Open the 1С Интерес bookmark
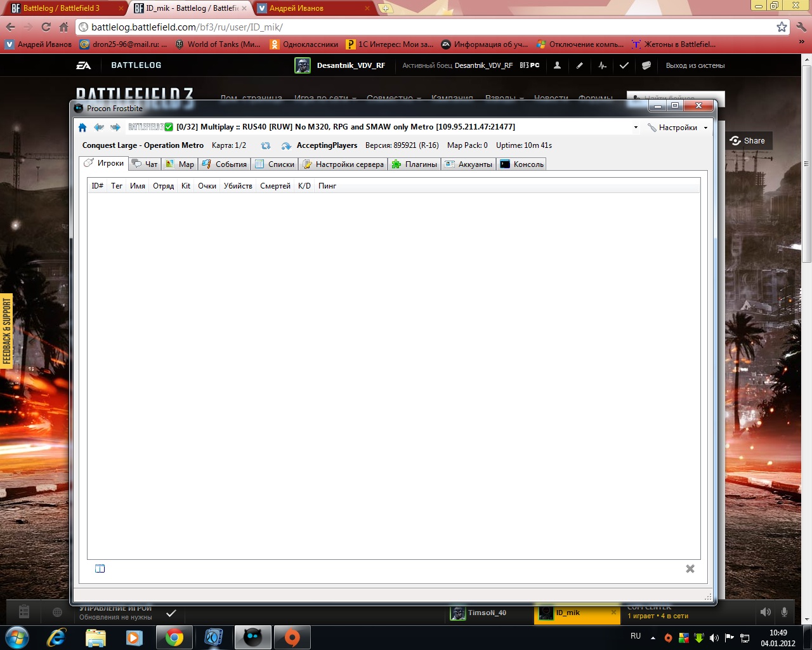The image size is (812, 650). [390, 44]
